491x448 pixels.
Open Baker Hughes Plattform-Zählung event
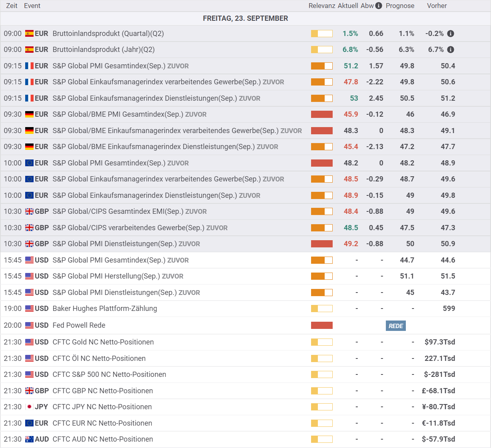105,309
